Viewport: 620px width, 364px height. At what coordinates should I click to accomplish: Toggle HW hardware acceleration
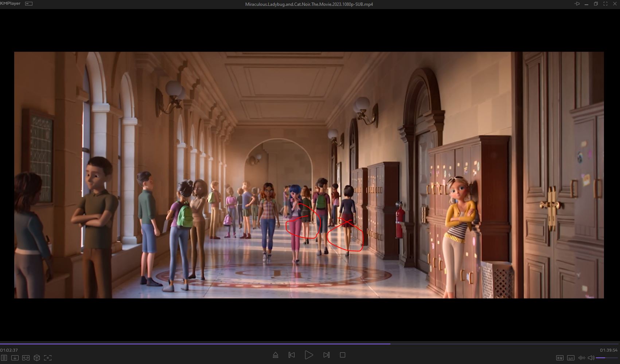pos(559,358)
